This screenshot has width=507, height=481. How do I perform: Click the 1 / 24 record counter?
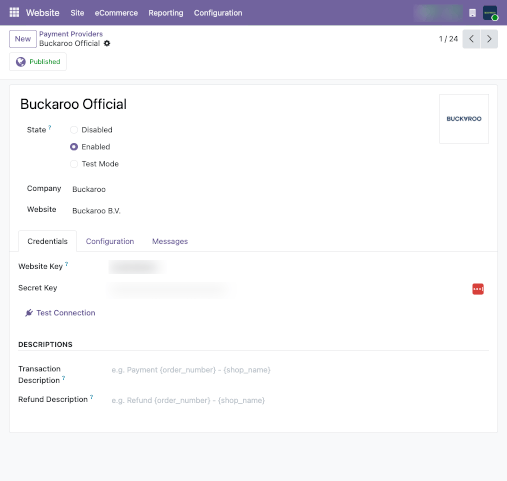tap(448, 39)
